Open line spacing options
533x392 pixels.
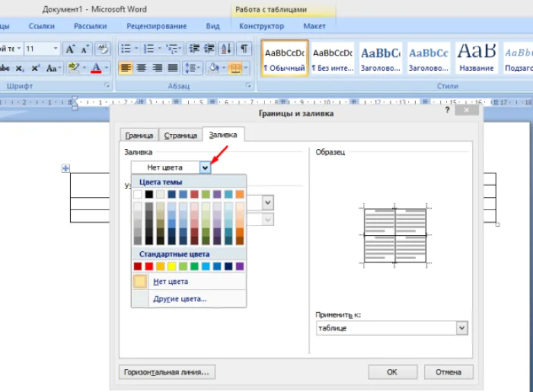[192, 68]
